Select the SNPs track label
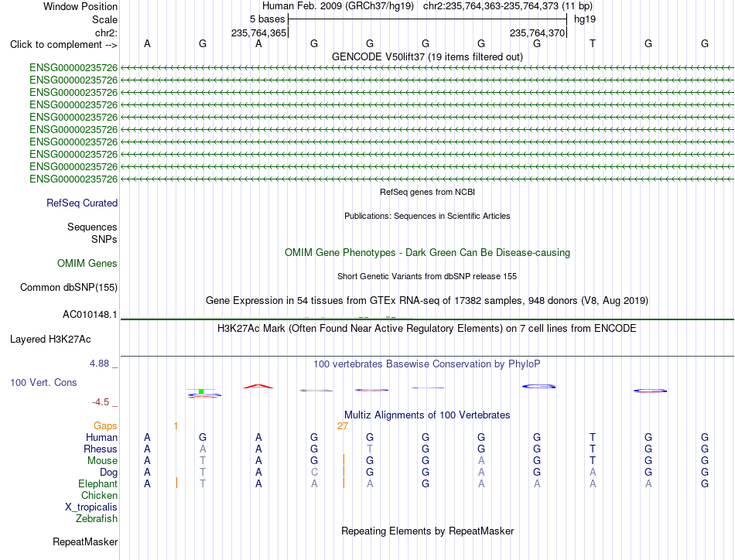 click(104, 239)
